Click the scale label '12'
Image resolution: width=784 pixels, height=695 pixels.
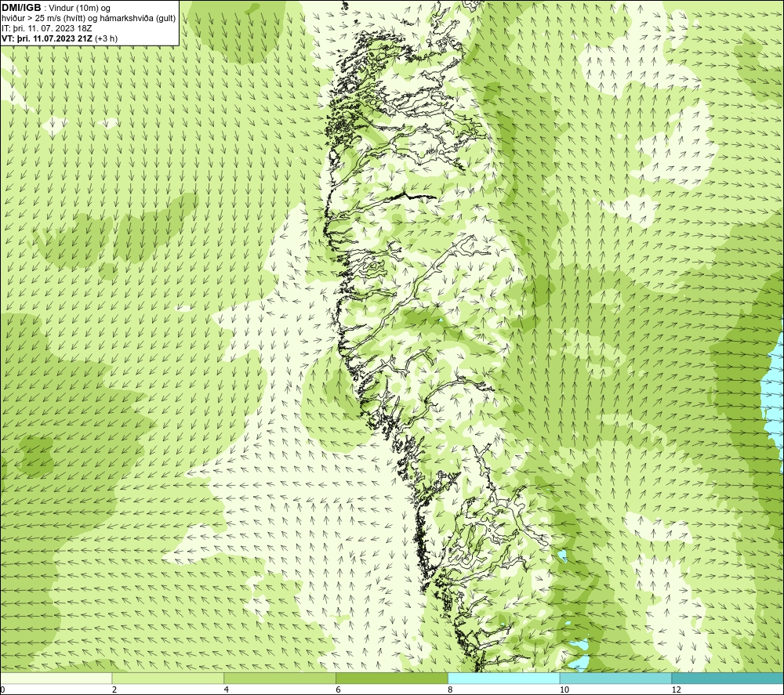click(x=677, y=690)
